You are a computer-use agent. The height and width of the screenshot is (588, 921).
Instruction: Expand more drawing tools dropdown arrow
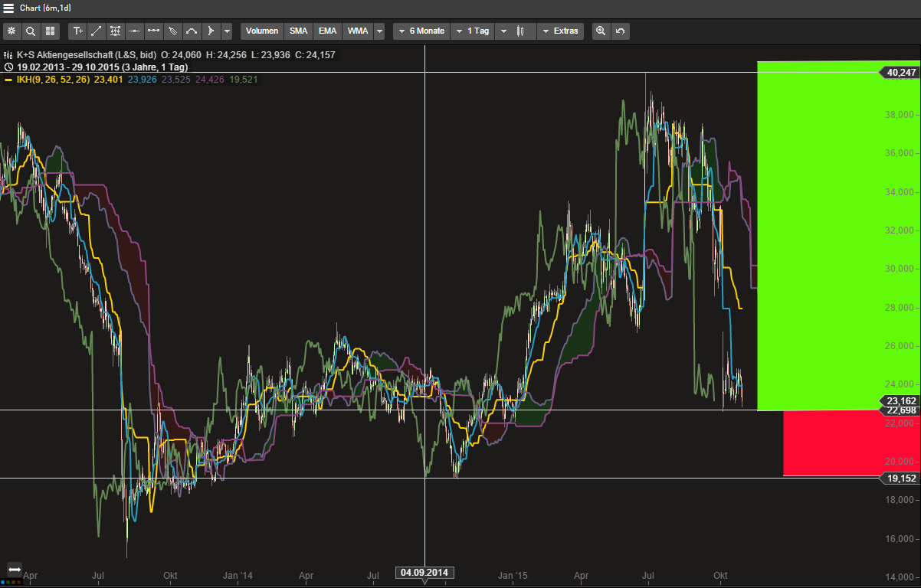coord(227,31)
